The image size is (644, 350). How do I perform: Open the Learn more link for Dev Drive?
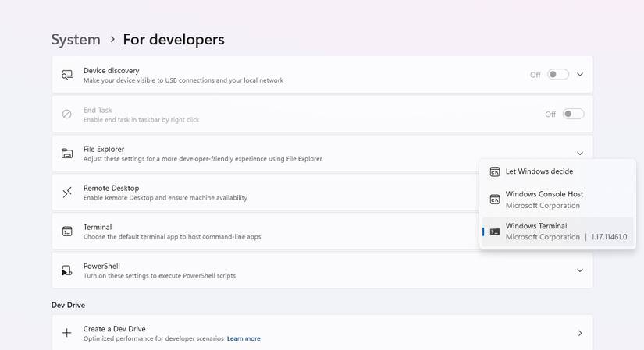(244, 338)
